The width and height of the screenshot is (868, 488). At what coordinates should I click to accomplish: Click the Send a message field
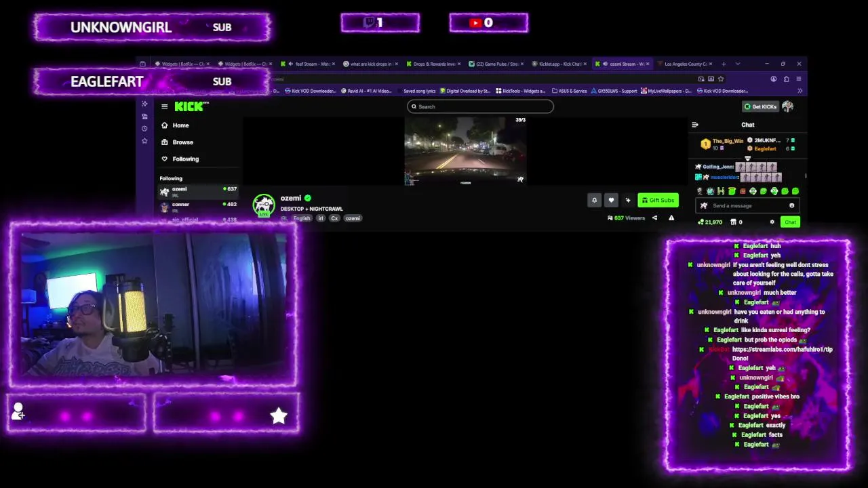click(747, 205)
